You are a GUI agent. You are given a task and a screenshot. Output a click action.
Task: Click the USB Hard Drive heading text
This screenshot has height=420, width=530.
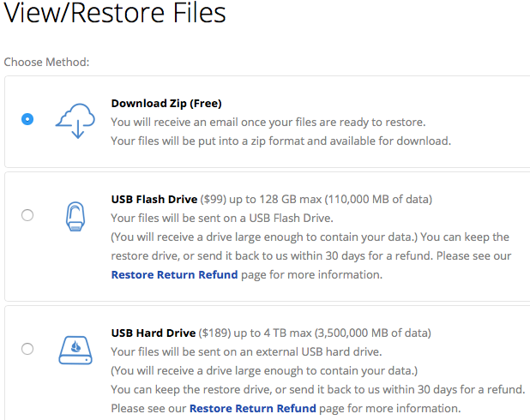click(x=154, y=333)
